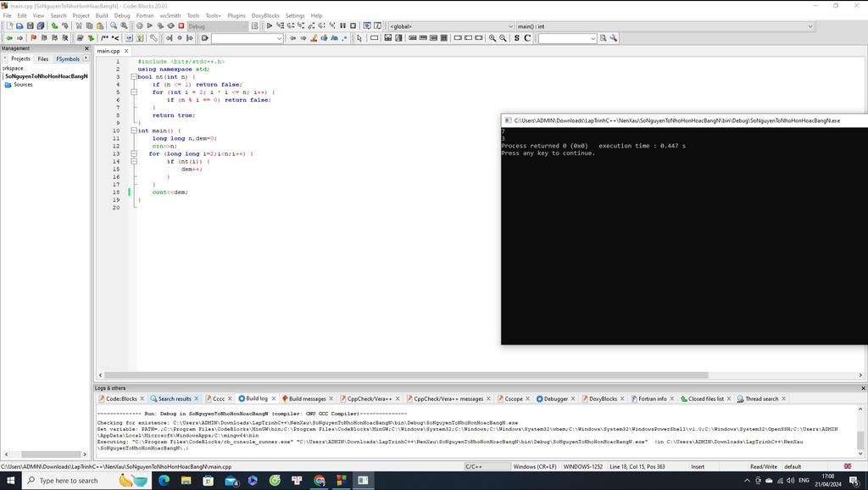Click the Build gear icon
868x490 pixels.
[x=140, y=26]
